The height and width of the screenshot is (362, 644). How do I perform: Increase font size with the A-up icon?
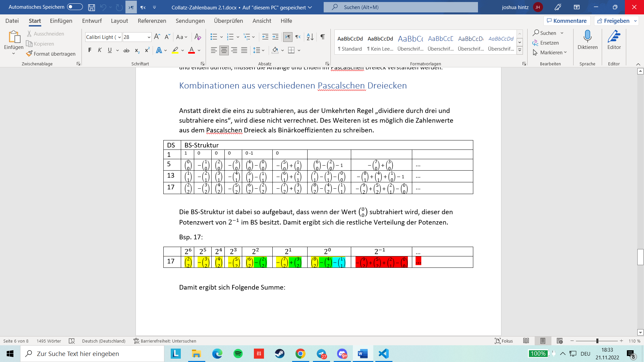(157, 37)
